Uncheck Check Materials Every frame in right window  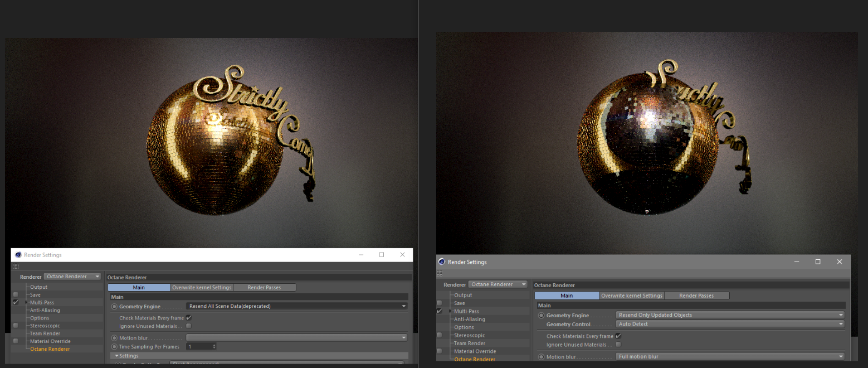(x=618, y=336)
